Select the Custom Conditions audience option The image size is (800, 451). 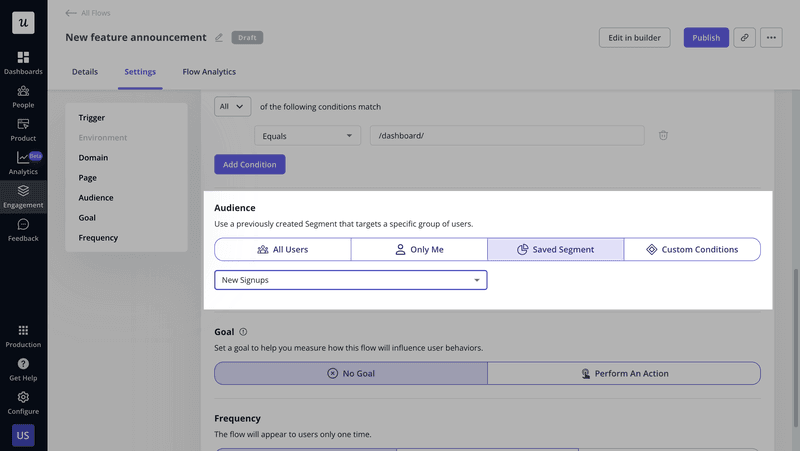coord(692,249)
